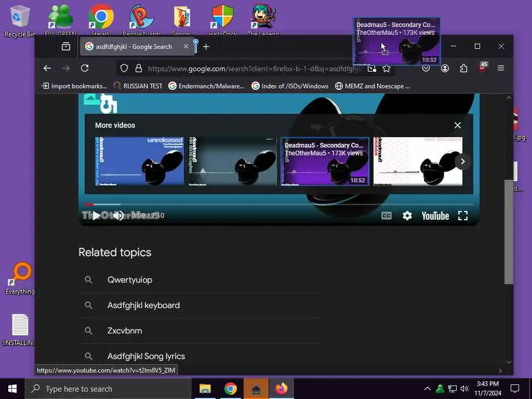Screen dimensions: 532x399
Task: Open the Firefox tracking protection shield
Action: tap(124, 69)
